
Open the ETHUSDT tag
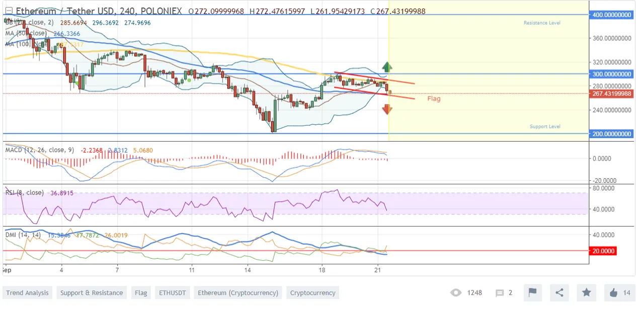[173, 292]
